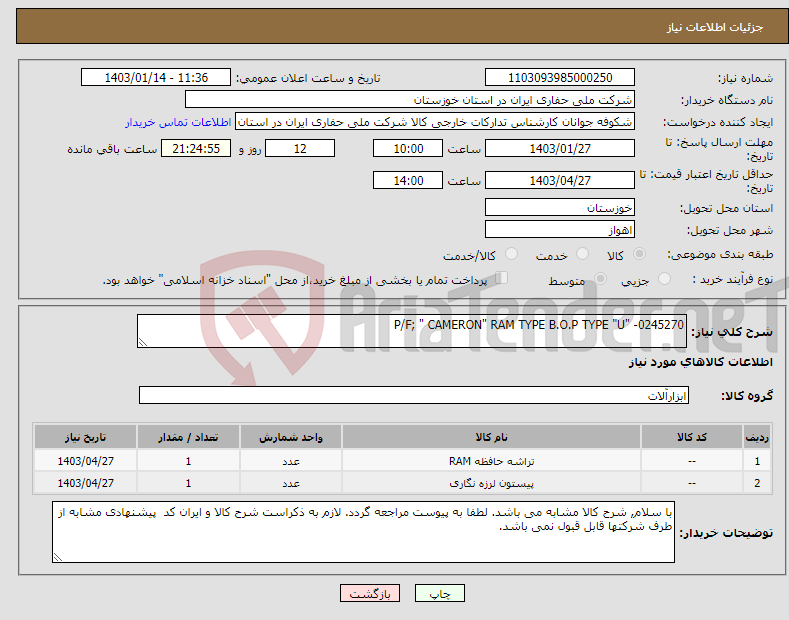Viewport: 789px width, 620px height.
Task: Click the announcement date field 1403/01/14 - 11:36
Action: click(156, 78)
